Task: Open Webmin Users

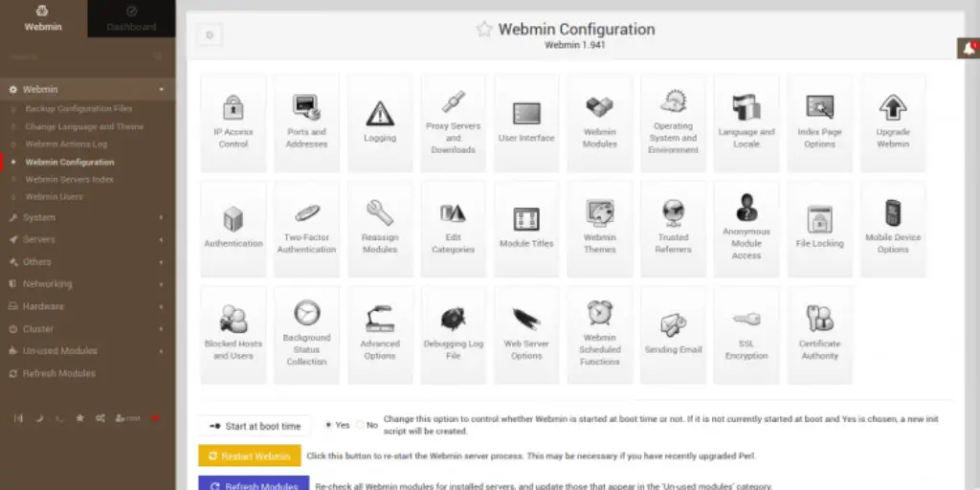Action: 54,196
